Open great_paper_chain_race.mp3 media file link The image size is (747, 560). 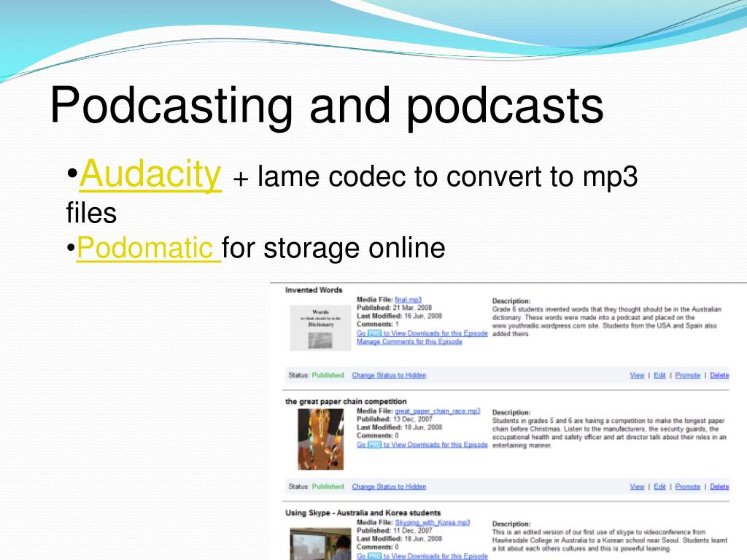pyautogui.click(x=438, y=411)
